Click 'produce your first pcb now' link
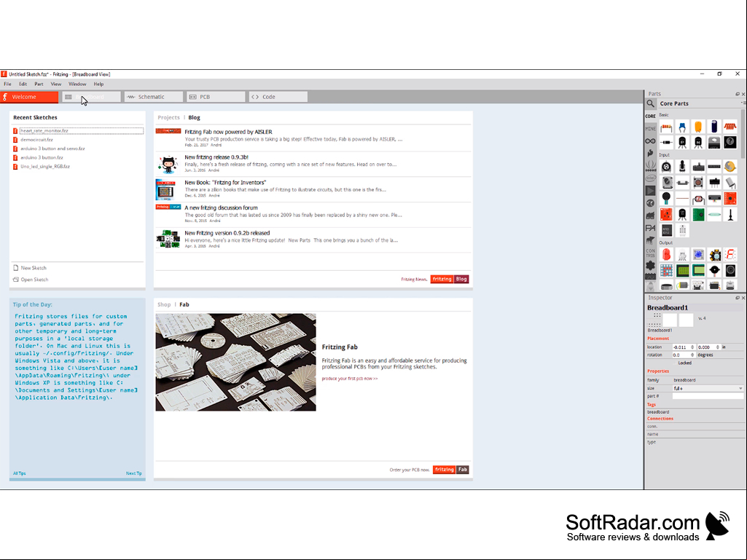 pos(350,379)
